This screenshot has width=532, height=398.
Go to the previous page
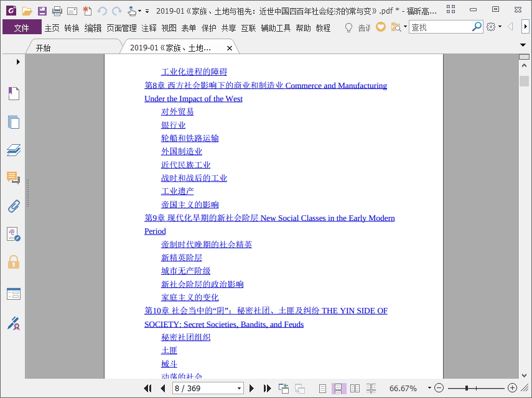(x=163, y=388)
